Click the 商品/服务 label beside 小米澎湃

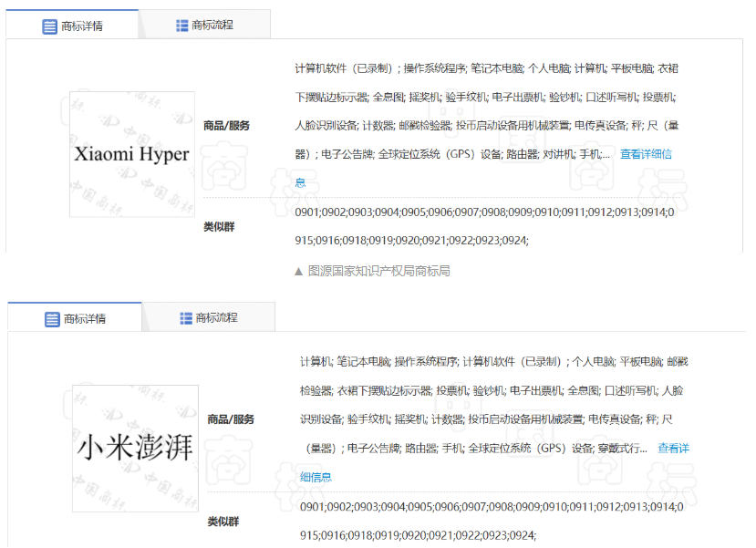231,419
